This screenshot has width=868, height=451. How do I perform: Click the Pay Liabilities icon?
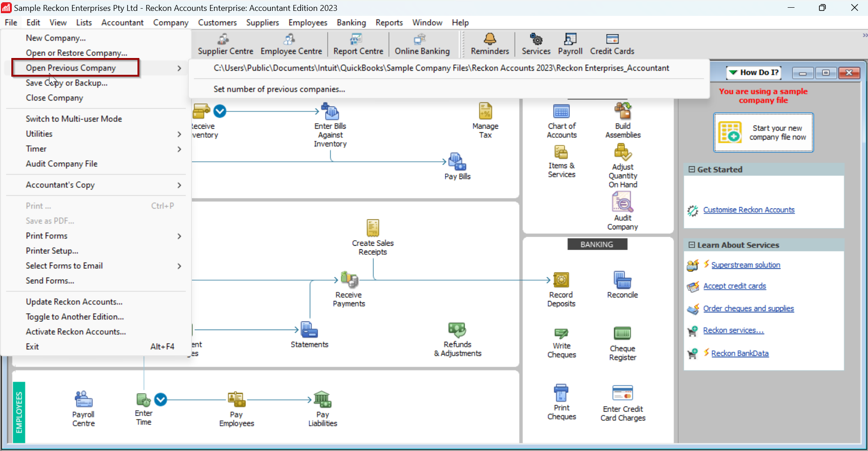tap(323, 399)
